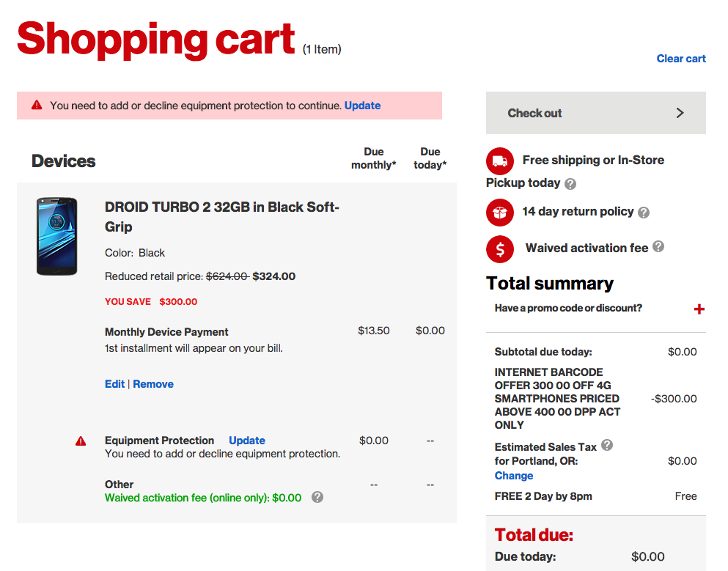The height and width of the screenshot is (571, 728).
Task: Change the sales tax location from Portland
Action: 514,476
